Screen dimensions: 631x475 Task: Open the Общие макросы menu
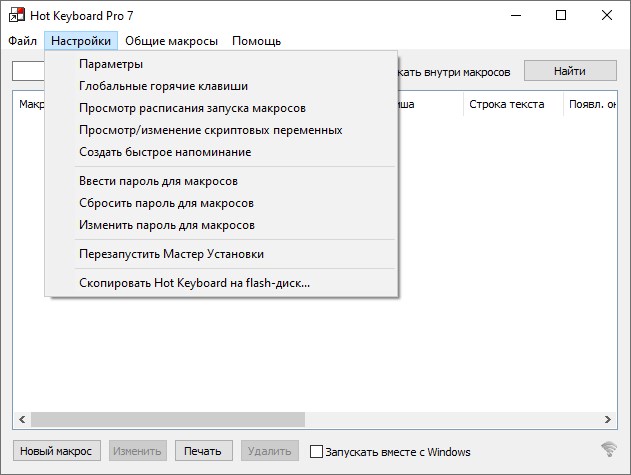click(171, 41)
